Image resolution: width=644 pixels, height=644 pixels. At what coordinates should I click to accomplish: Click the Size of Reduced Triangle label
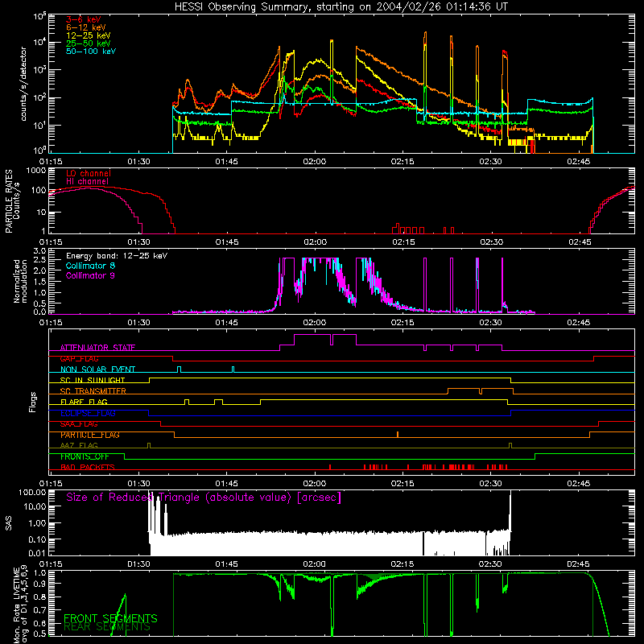point(204,497)
